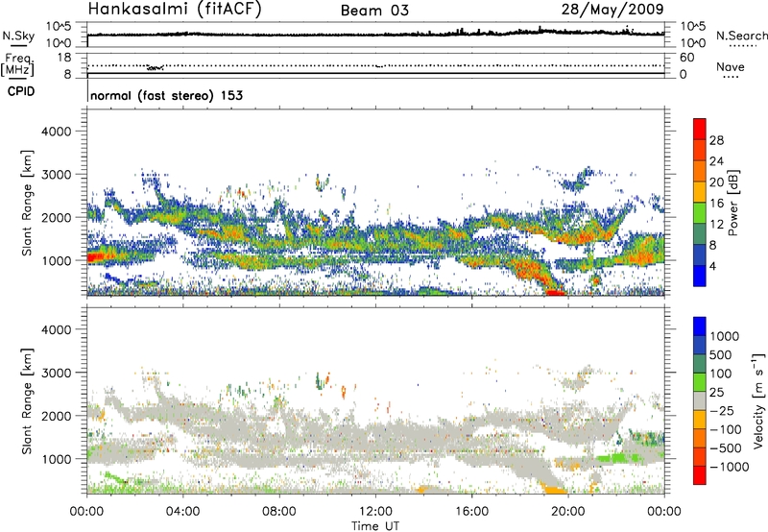Viewport: 768px width, 532px height.
Task: Pick the blue top segment of Velocity color bar
Action: coord(700,326)
